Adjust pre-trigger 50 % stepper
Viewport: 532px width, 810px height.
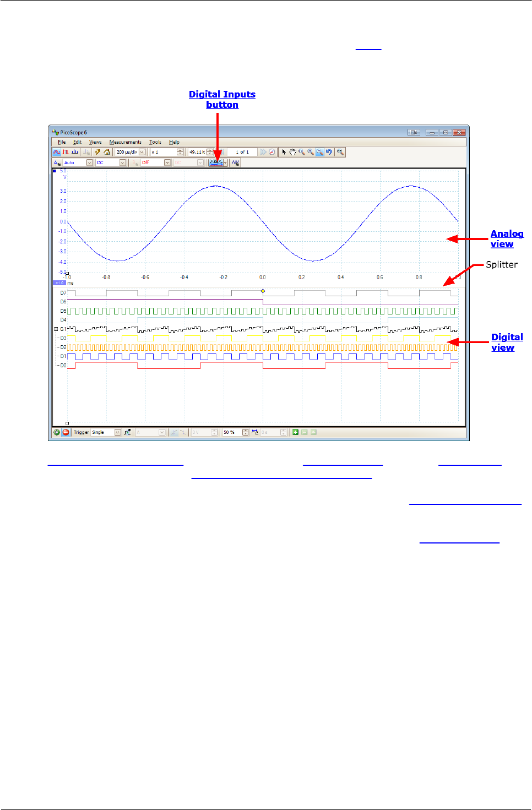click(246, 432)
